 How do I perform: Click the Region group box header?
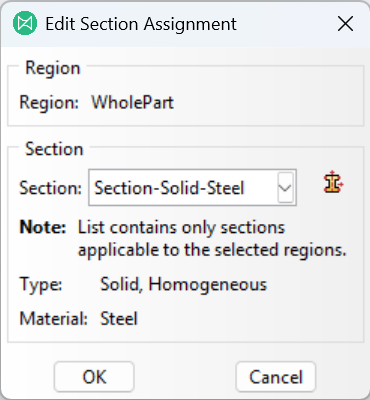(53, 68)
